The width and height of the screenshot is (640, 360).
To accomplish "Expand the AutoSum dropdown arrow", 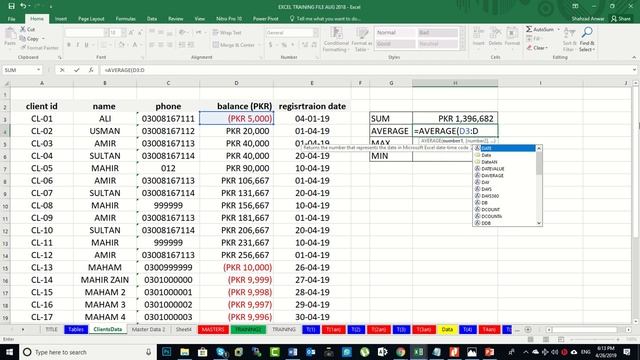I will [x=559, y=29].
